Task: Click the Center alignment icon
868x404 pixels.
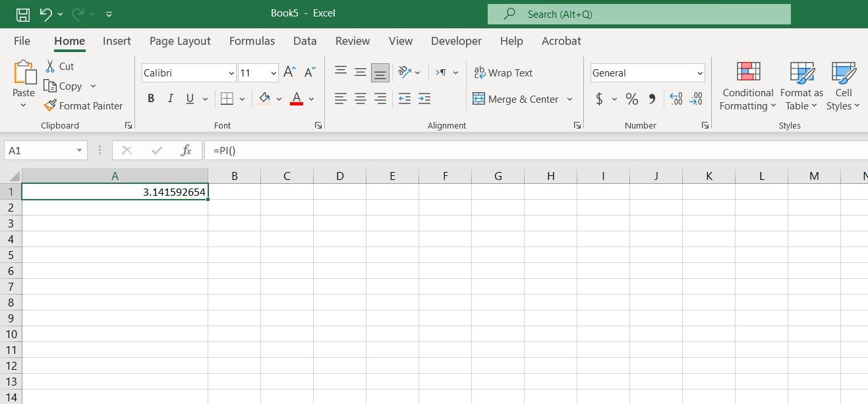Action: pyautogui.click(x=360, y=98)
